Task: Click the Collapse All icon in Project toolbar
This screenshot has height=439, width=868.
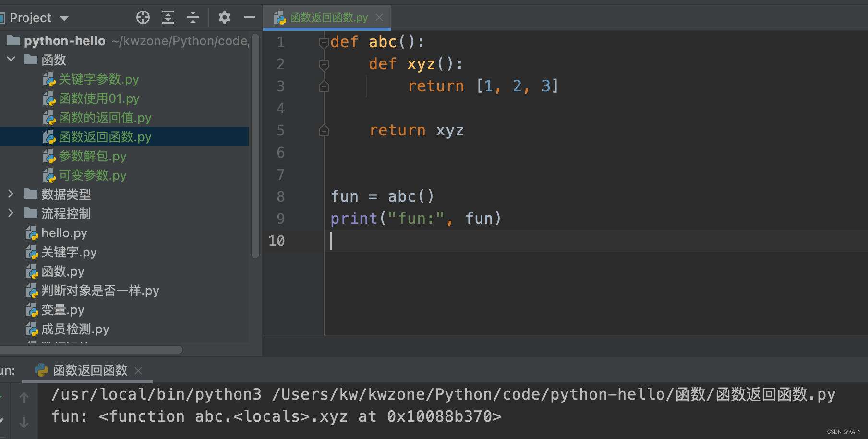Action: [193, 18]
